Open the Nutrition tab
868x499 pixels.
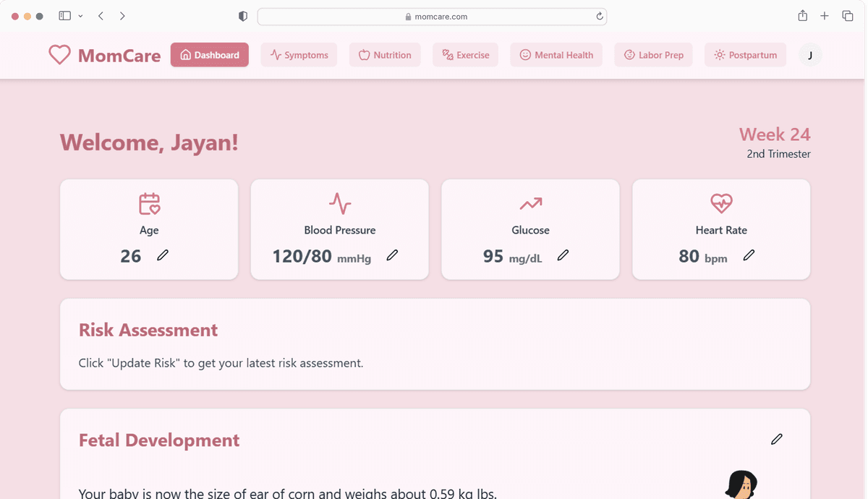[x=385, y=55]
